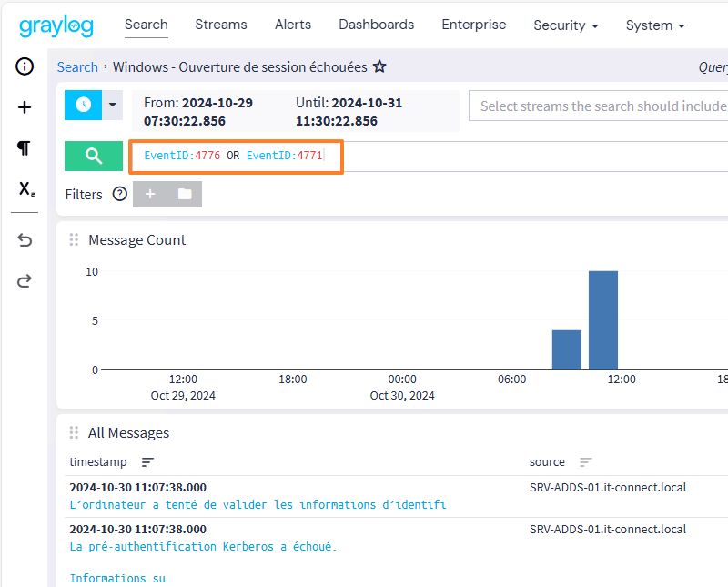Click the Search breadcrumb link
The image size is (728, 587).
(77, 66)
